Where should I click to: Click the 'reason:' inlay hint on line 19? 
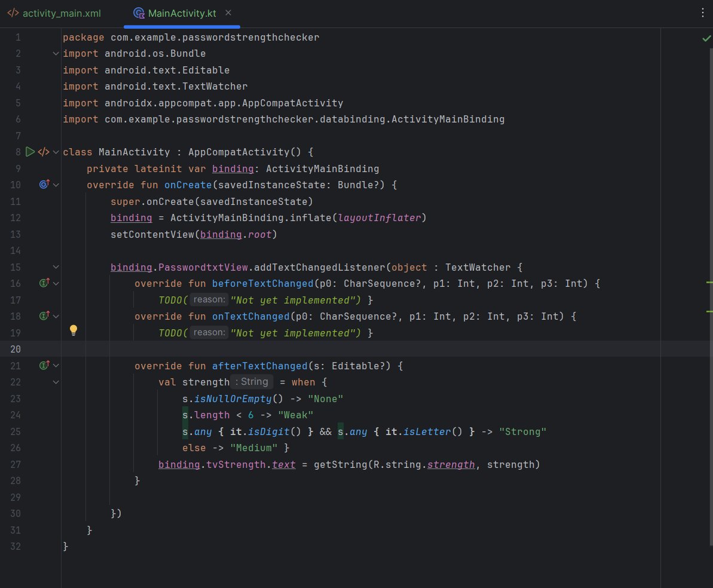pos(209,332)
